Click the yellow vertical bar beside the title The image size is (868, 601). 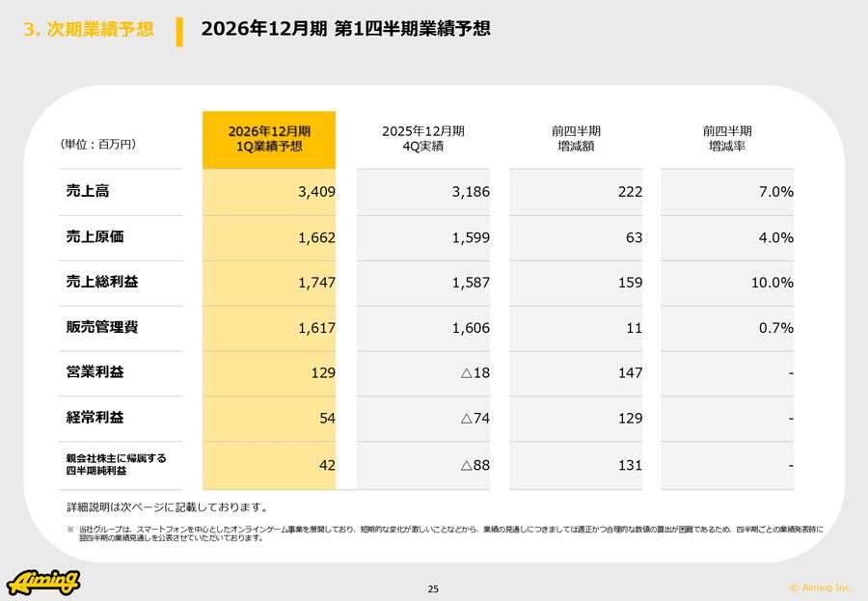(x=179, y=31)
